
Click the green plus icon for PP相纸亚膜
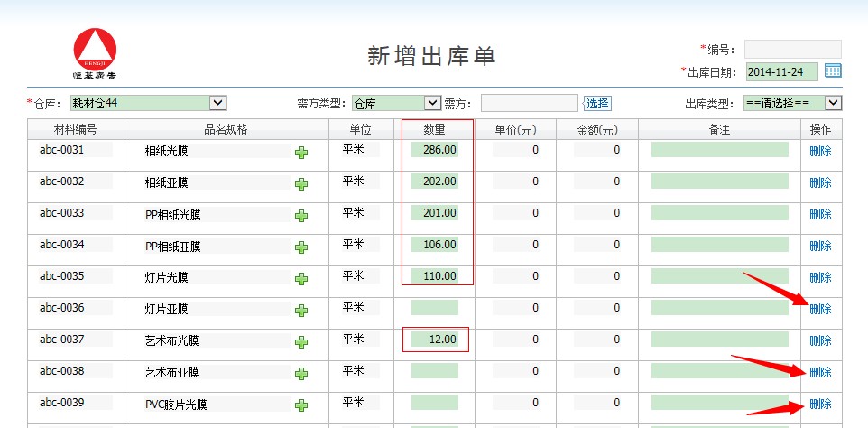click(x=301, y=247)
